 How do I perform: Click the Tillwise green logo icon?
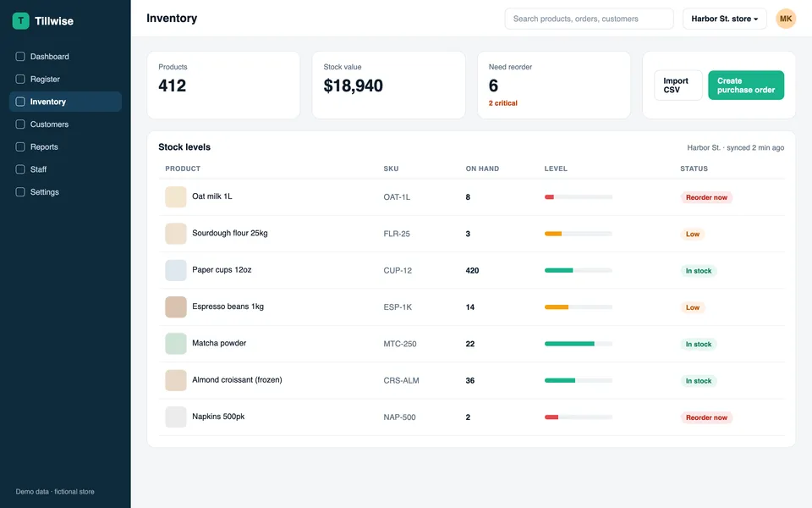(20, 20)
